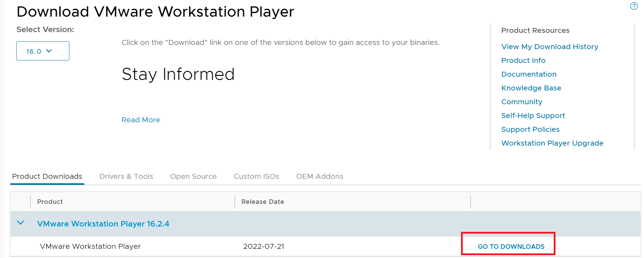Open the Community link

(522, 102)
